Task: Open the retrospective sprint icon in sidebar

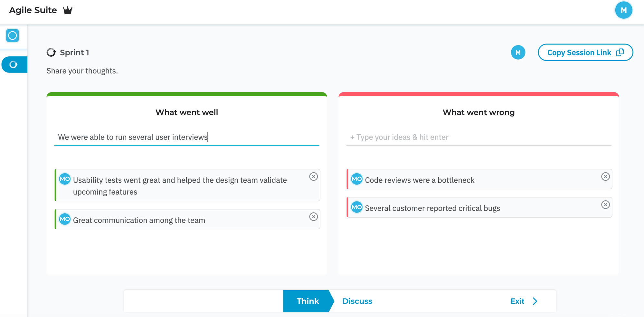Action: click(x=14, y=64)
